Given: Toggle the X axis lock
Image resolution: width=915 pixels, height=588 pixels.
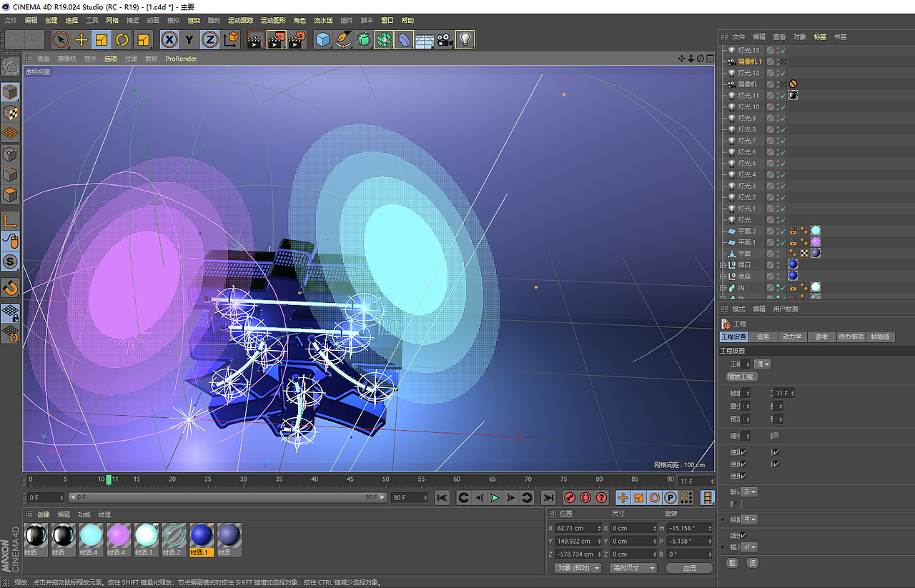Looking at the screenshot, I should [169, 40].
